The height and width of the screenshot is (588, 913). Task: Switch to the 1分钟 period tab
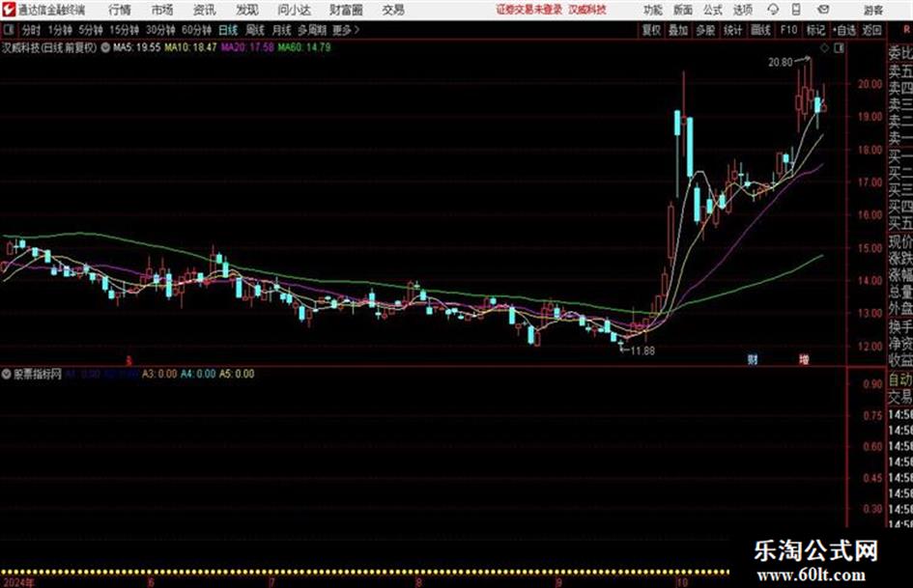pos(60,30)
